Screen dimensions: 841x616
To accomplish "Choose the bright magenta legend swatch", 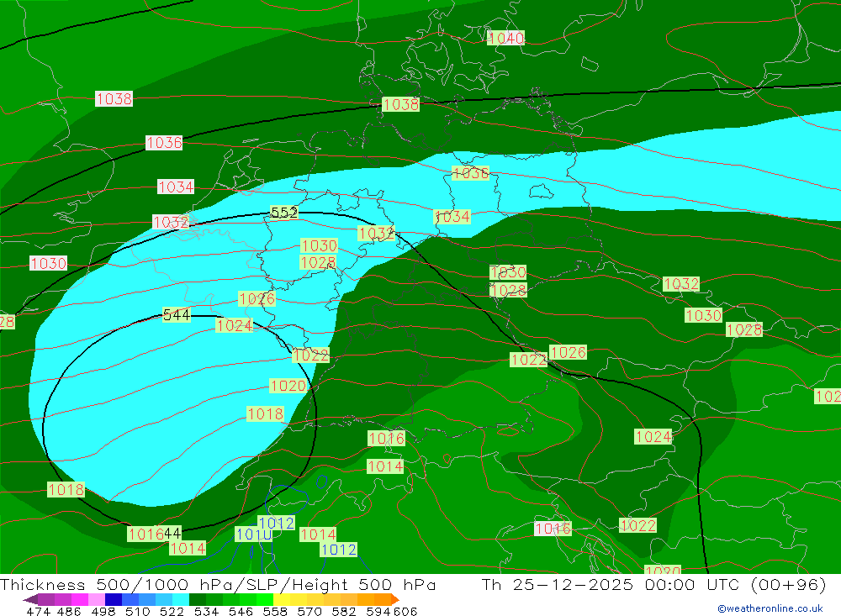I will pyautogui.click(x=80, y=599).
